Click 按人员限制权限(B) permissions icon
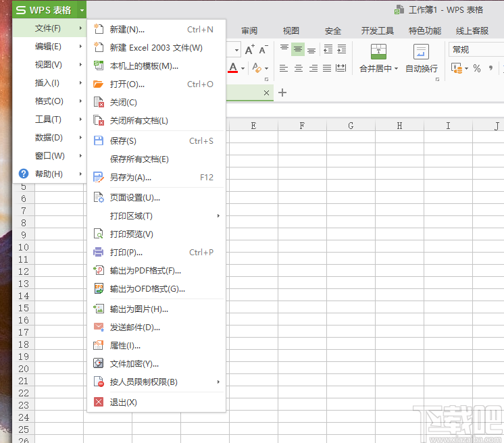 pyautogui.click(x=99, y=382)
